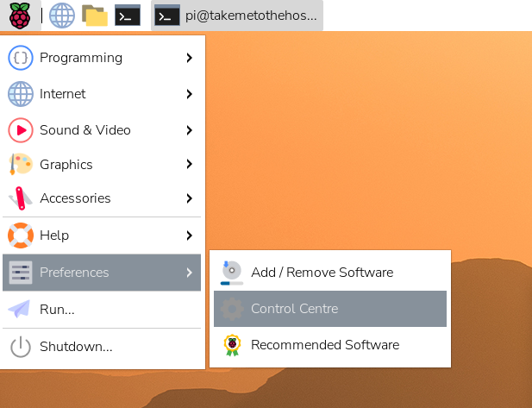The height and width of the screenshot is (408, 532).
Task: Click the Internet globe icon in the menu
Action: [21, 94]
